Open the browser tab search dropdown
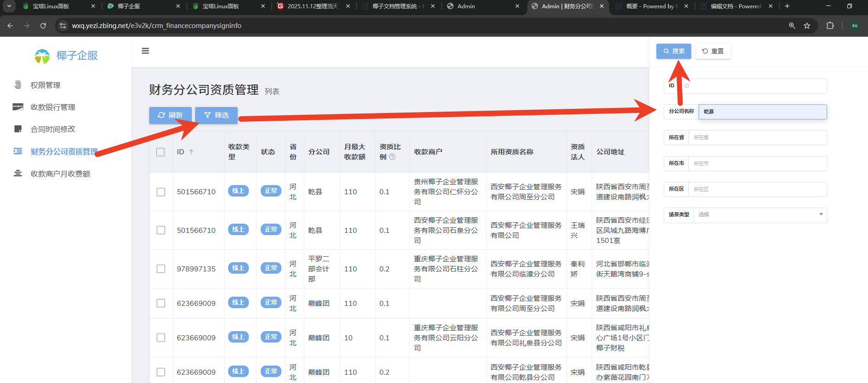868x383 pixels. pyautogui.click(x=9, y=6)
